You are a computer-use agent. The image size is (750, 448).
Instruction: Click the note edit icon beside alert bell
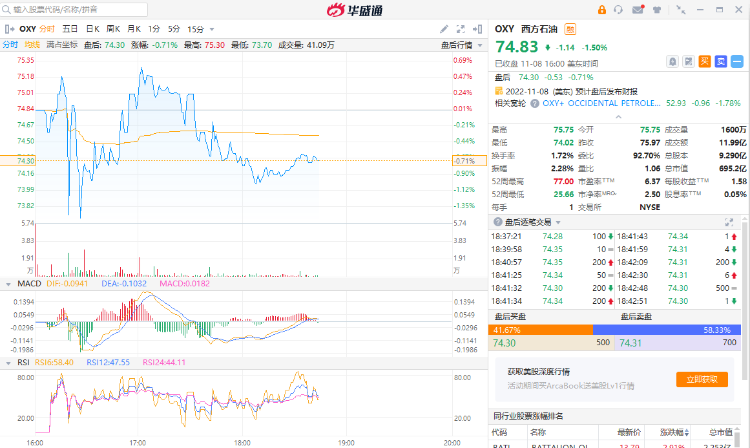(x=690, y=61)
